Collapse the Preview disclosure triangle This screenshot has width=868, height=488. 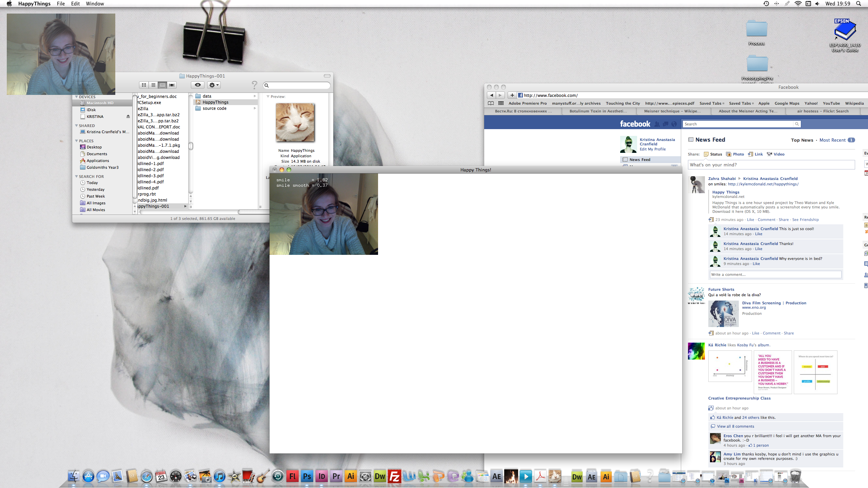click(x=268, y=97)
